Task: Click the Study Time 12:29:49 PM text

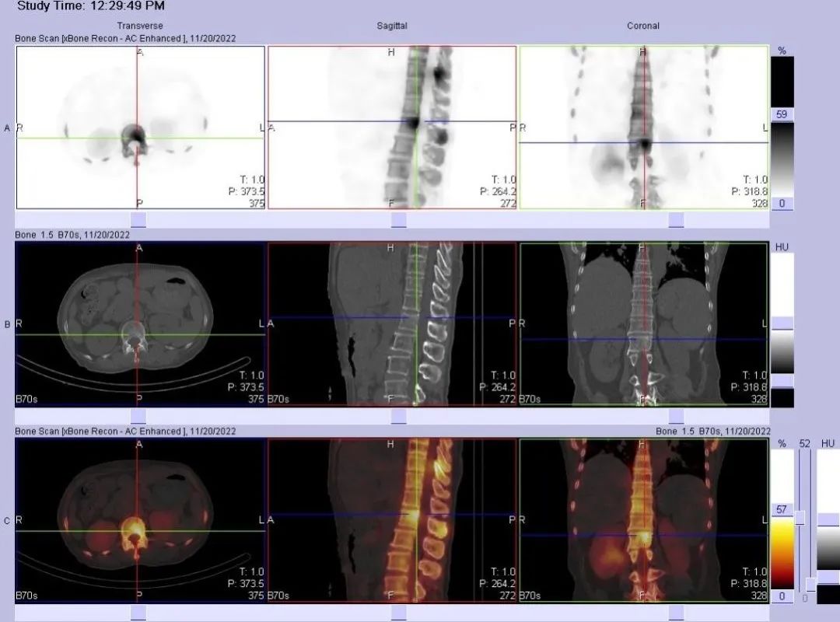Action: point(91,6)
